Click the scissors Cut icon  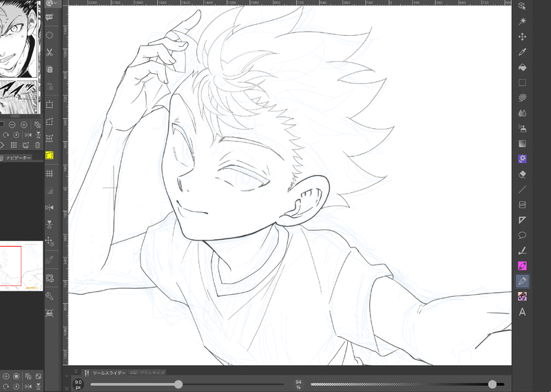50,52
